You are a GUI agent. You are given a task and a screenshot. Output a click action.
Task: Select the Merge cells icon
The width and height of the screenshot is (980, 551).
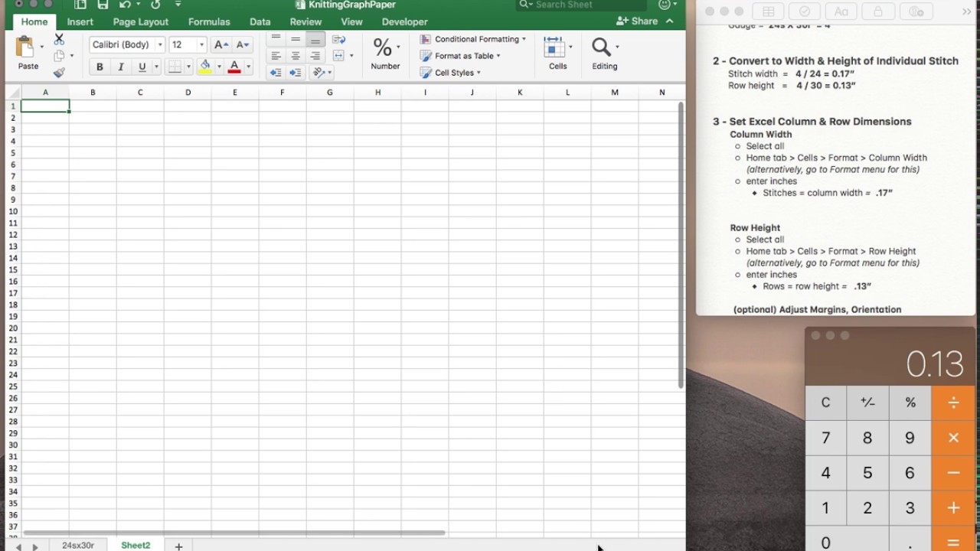click(x=339, y=56)
